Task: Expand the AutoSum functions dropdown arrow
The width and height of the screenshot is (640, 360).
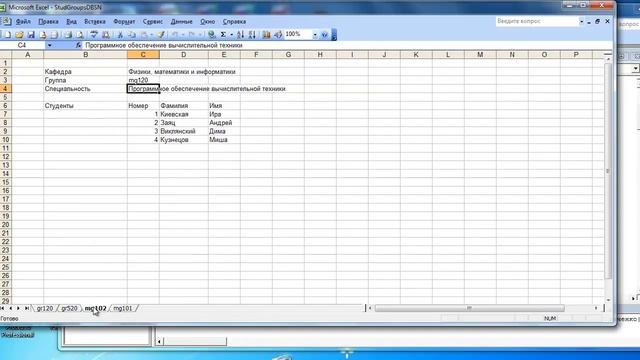Action: pos(231,35)
